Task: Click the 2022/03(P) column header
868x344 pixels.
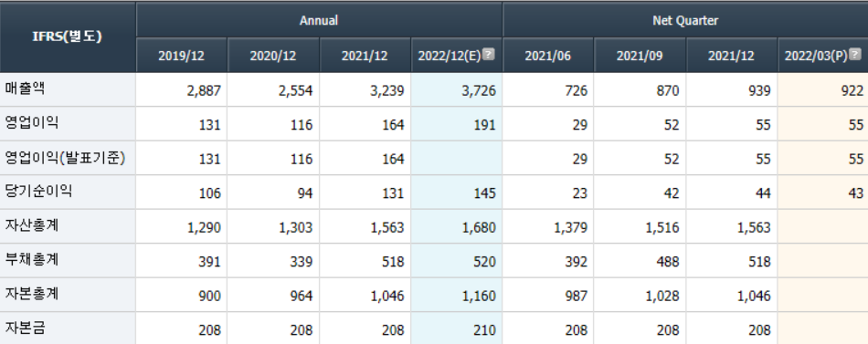Action: [x=823, y=56]
